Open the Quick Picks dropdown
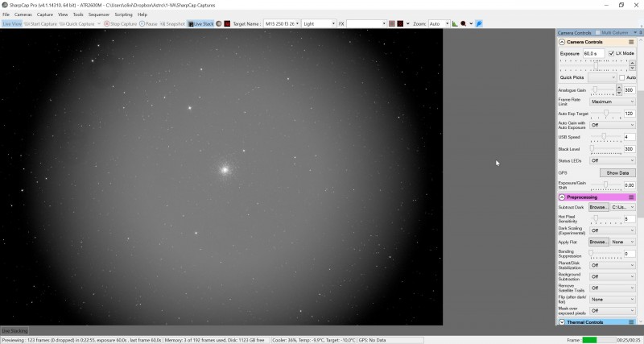The image size is (644, 344). [x=602, y=77]
